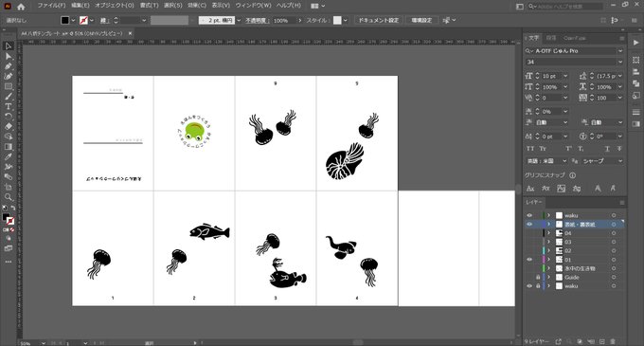Select the Paintbrush tool
This screenshot has width=644, height=346.
(x=9, y=96)
